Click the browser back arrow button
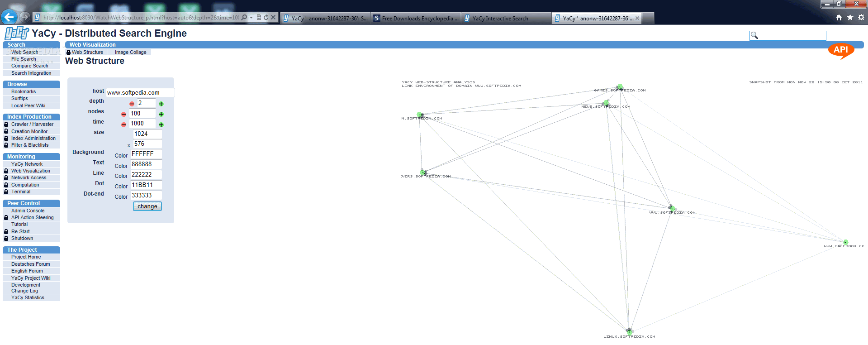Viewport: 868px width, 345px height. [9, 17]
